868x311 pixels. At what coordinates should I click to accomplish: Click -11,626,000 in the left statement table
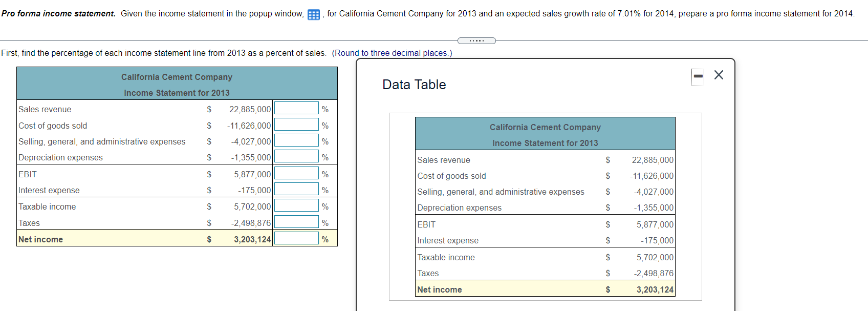pyautogui.click(x=249, y=126)
